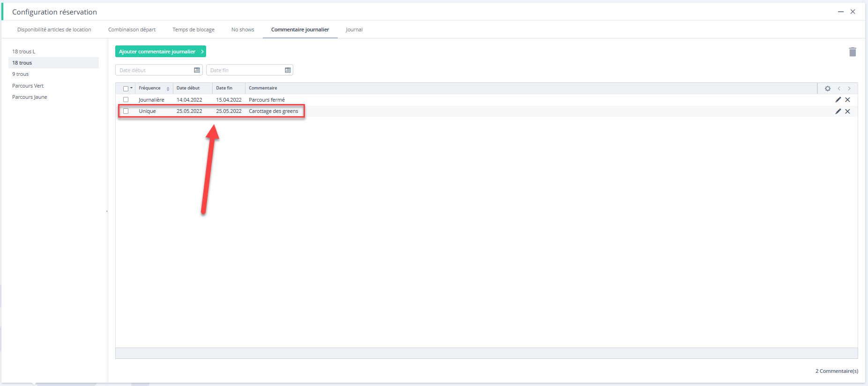Open the Temps de blocage tab
Image resolution: width=868 pixels, height=386 pixels.
click(x=193, y=30)
